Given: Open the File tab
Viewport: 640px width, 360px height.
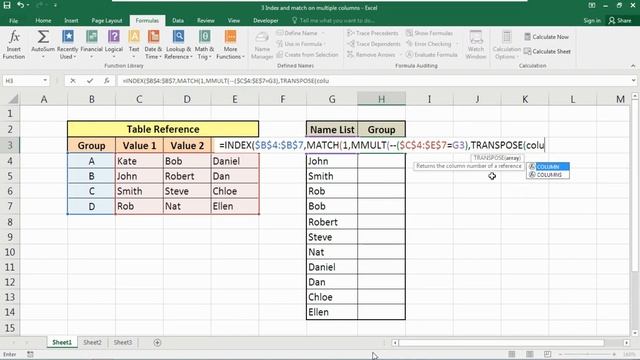Looking at the screenshot, I should tap(13, 20).
